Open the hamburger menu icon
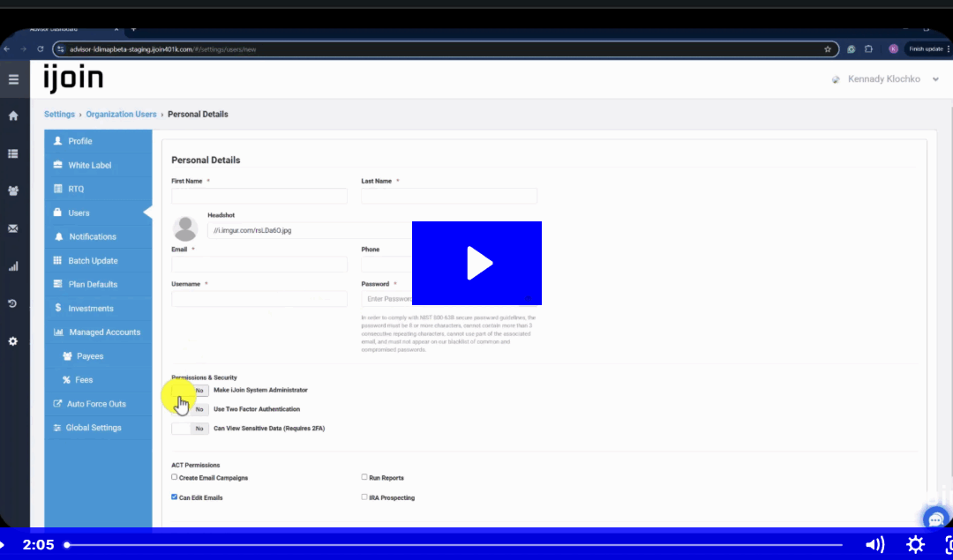 13,79
